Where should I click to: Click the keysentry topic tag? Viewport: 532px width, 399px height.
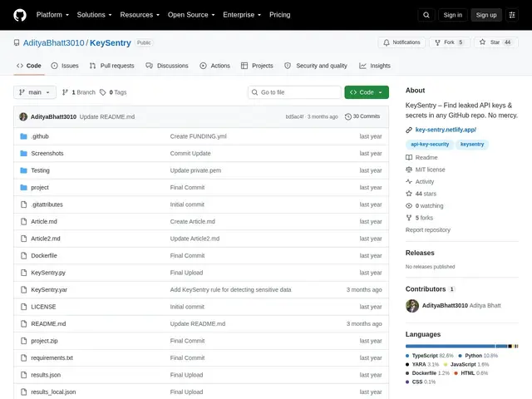pos(472,144)
